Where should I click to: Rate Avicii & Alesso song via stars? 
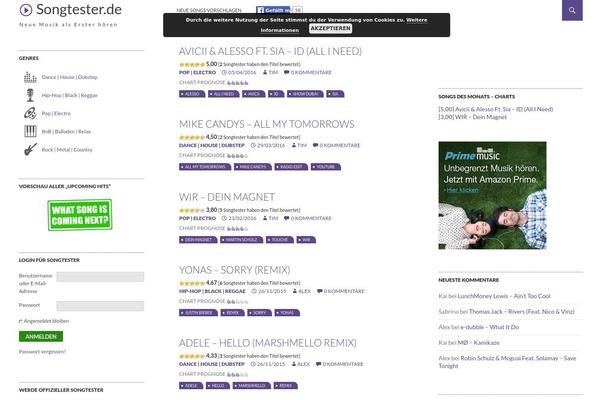coord(192,64)
